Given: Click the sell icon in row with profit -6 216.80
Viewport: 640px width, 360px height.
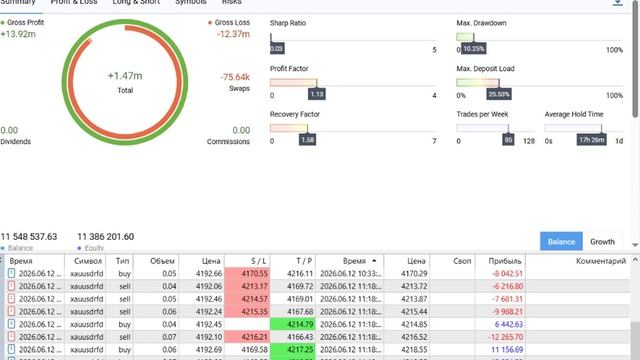Looking at the screenshot, I should pyautogui.click(x=11, y=286).
